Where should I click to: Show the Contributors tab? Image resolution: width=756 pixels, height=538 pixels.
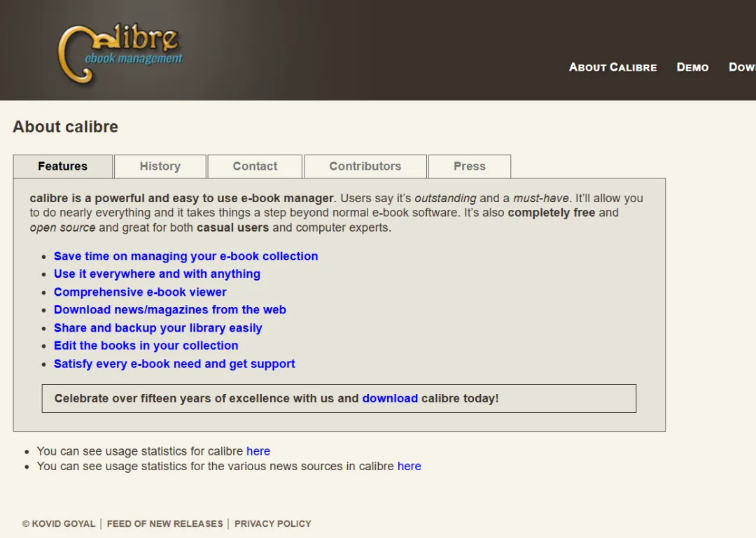tap(365, 167)
